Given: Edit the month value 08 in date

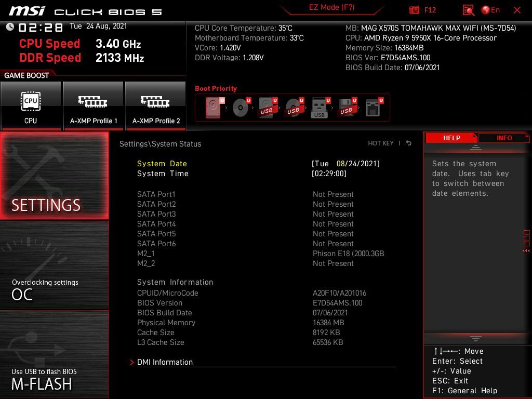Looking at the screenshot, I should point(340,164).
